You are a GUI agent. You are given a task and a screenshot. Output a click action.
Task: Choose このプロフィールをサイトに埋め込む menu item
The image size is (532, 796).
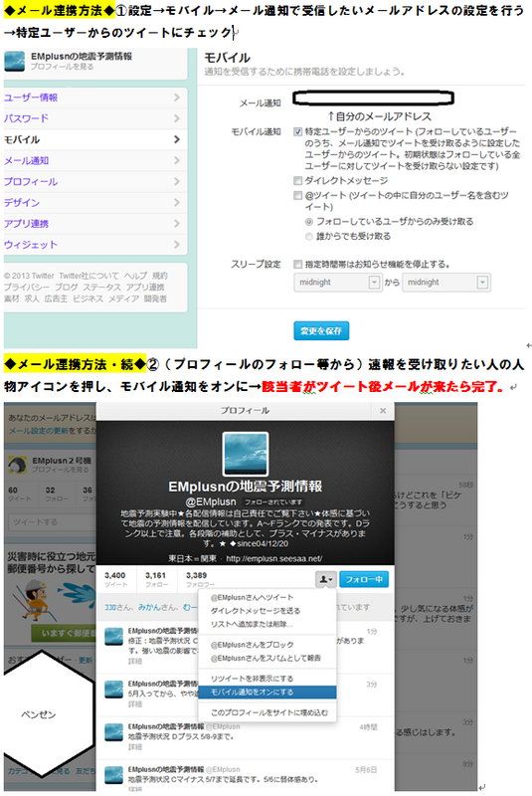[x=266, y=712]
